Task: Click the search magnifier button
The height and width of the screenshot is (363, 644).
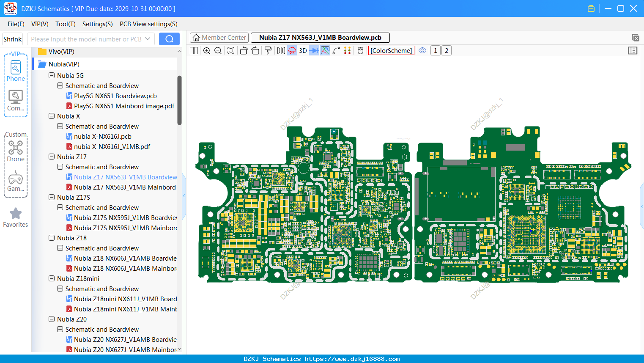Action: pos(169,39)
